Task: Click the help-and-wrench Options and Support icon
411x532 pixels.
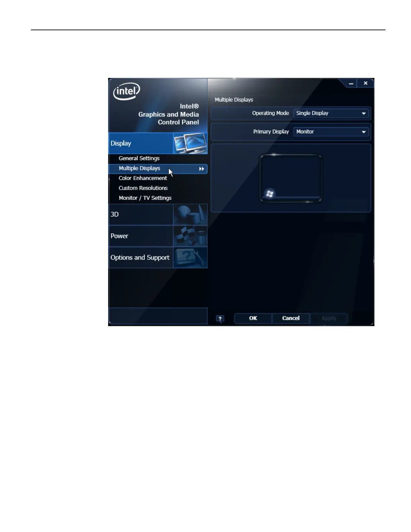Action: [190, 258]
